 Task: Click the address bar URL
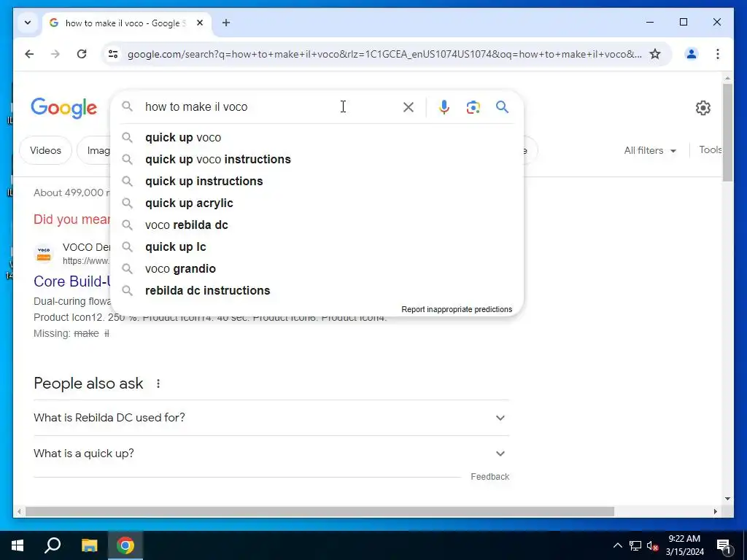pyautogui.click(x=384, y=54)
